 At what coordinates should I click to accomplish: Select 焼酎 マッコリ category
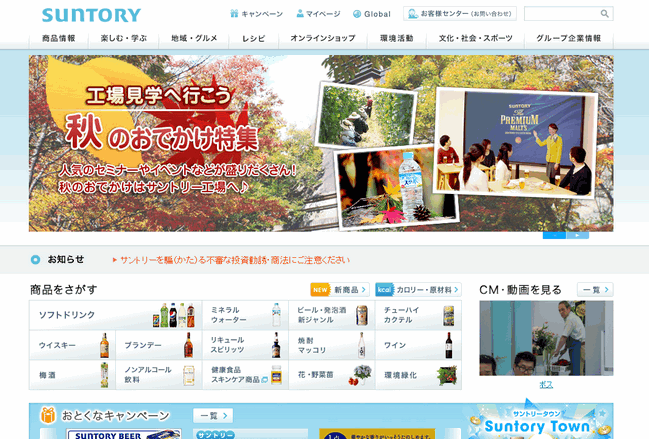click(332, 345)
